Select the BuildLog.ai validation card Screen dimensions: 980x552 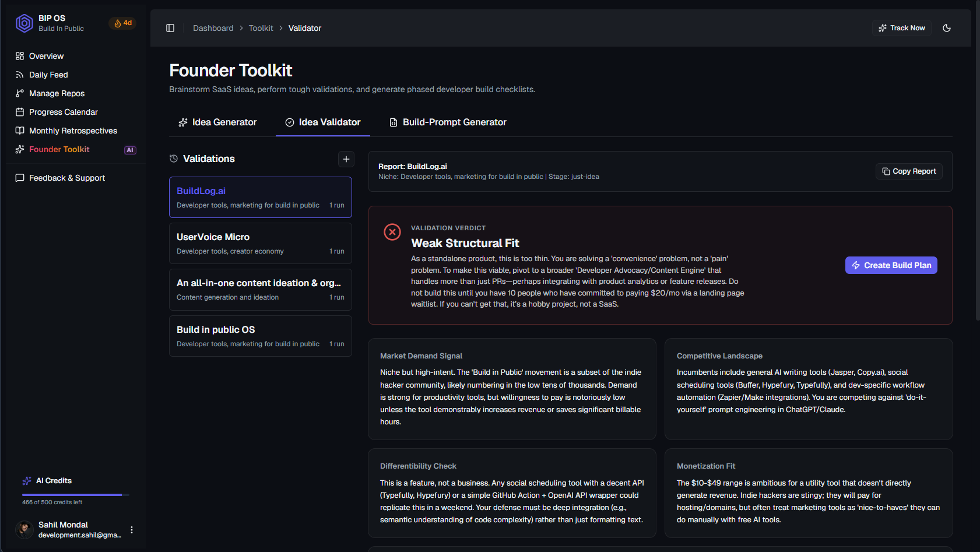[261, 198]
